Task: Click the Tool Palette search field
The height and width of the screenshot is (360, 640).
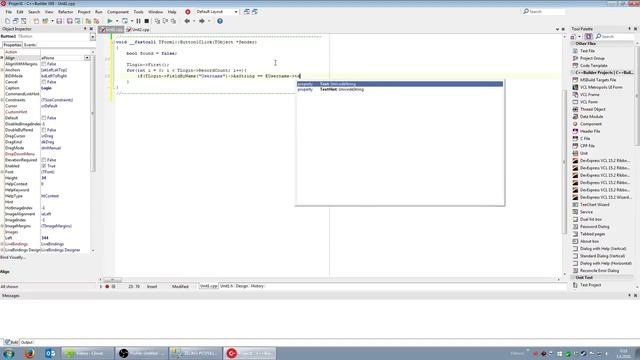Action: (615, 36)
